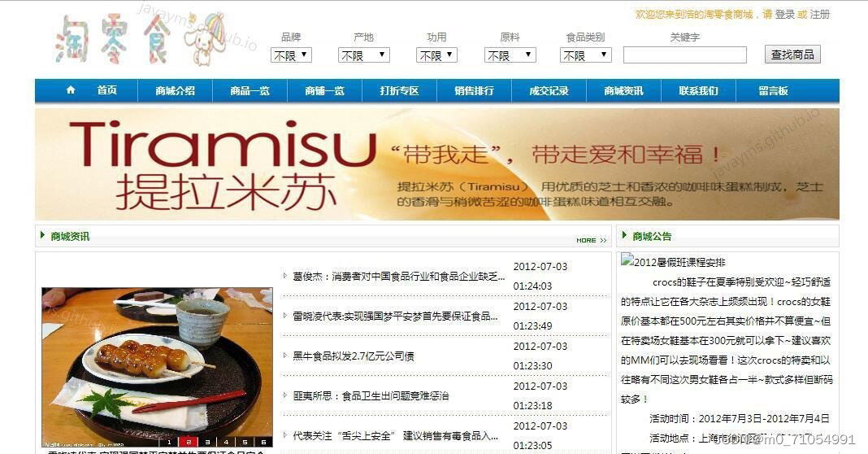Image resolution: width=868 pixels, height=454 pixels.
Task: Click the home icon in the navigation bar
Action: [x=71, y=89]
